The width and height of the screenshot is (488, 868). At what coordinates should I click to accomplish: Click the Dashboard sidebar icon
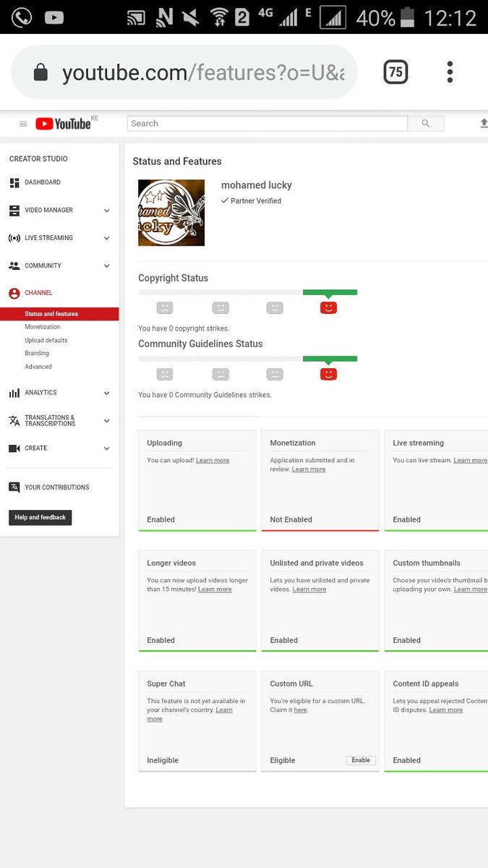click(x=14, y=183)
